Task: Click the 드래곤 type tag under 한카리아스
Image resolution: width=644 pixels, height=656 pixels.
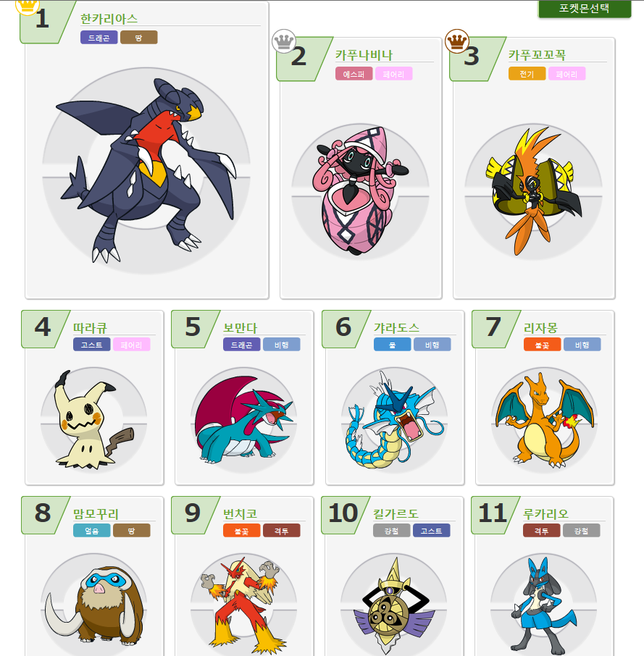Action: point(99,38)
